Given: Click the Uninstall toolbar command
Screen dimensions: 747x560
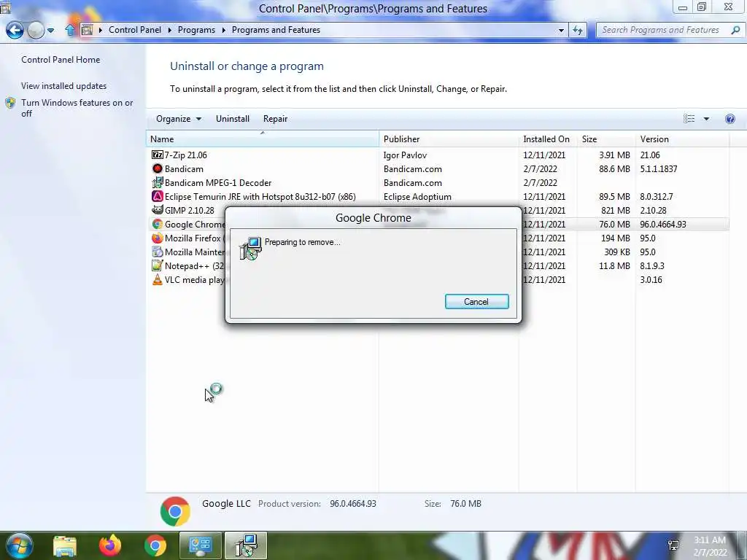Looking at the screenshot, I should (x=233, y=119).
